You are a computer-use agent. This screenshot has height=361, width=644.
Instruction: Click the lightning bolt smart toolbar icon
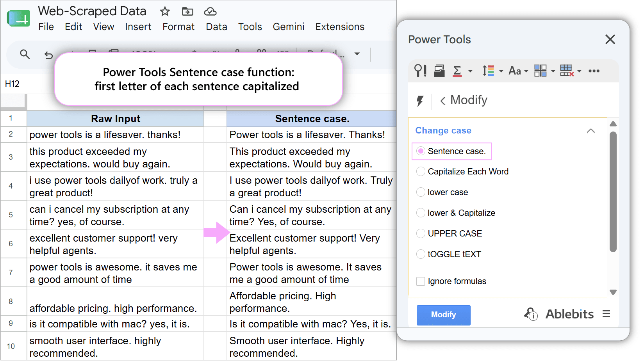tap(420, 101)
